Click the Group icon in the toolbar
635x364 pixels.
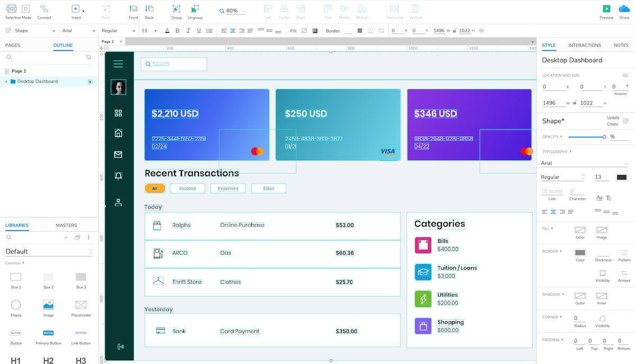coord(176,10)
